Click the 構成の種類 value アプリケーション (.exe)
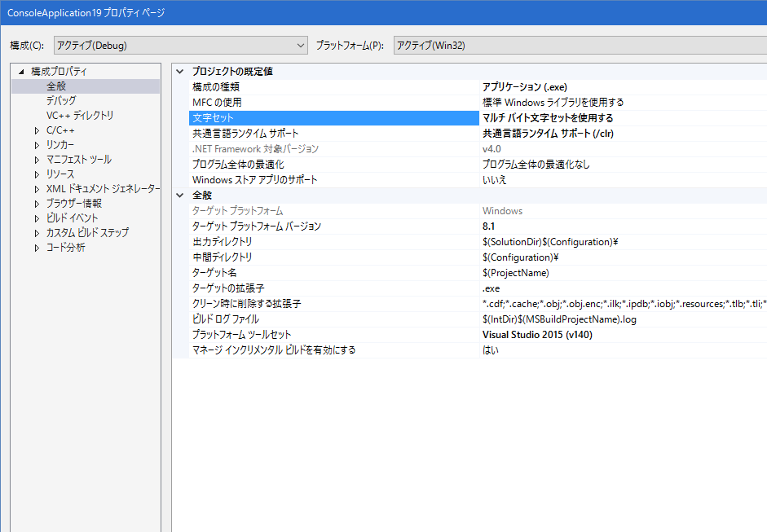This screenshot has height=532, width=767. pos(524,87)
